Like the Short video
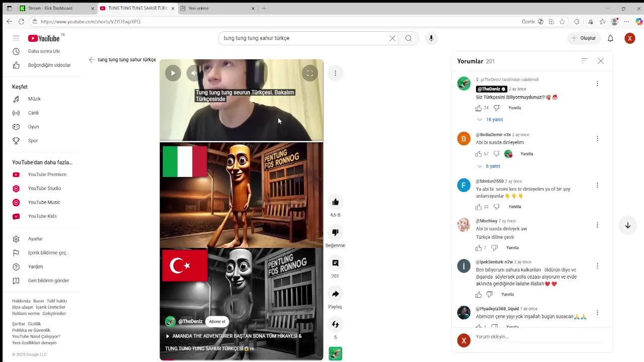Viewport: 644px width, 362px height. (x=335, y=202)
